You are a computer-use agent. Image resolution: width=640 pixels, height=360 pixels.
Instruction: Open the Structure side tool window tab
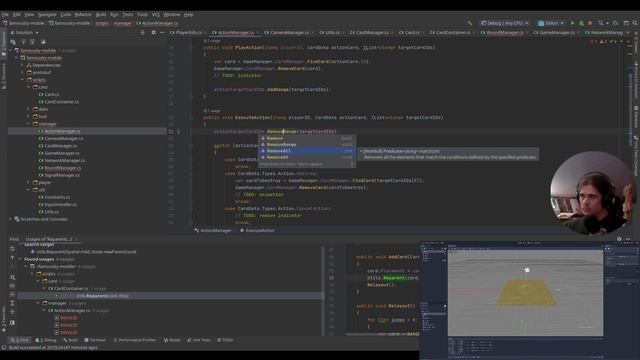(x=4, y=76)
